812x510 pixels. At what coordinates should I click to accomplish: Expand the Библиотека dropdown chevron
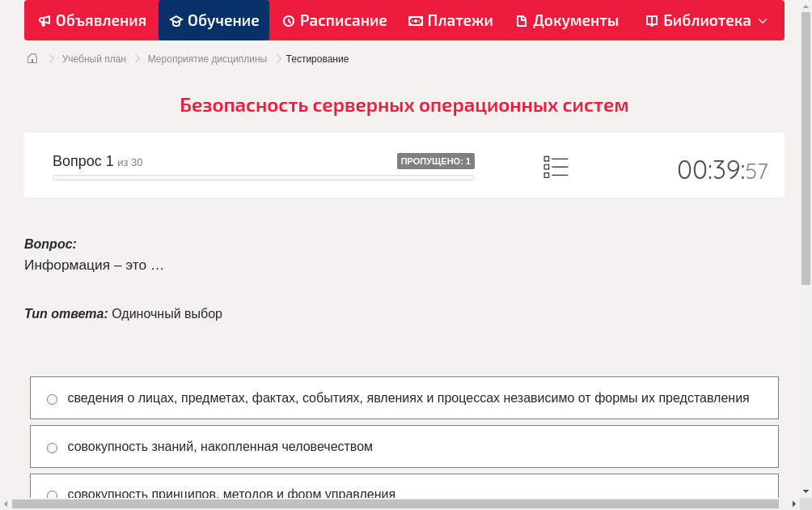pyautogui.click(x=760, y=21)
